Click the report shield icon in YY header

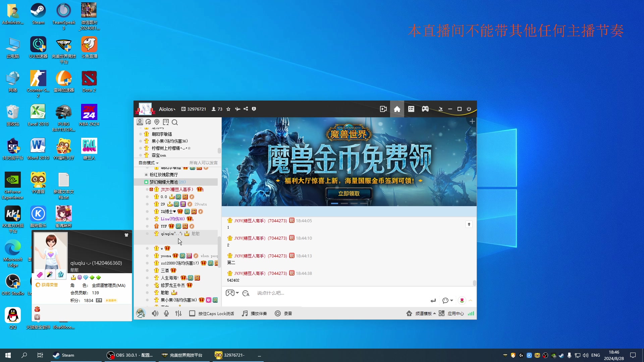[254, 109]
